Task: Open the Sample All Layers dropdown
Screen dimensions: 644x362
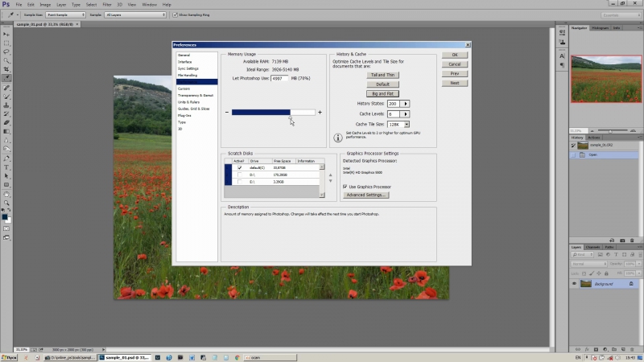Action: pyautogui.click(x=135, y=14)
